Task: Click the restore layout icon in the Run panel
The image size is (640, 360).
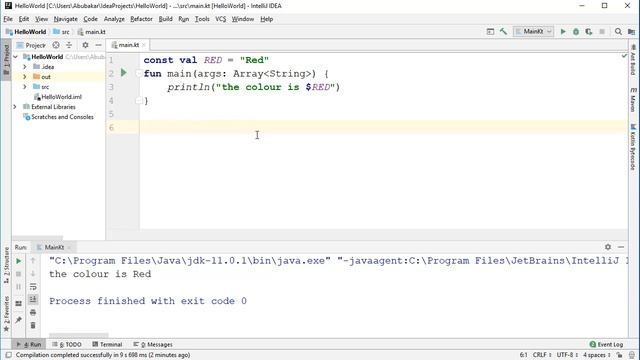Action: click(x=18, y=304)
